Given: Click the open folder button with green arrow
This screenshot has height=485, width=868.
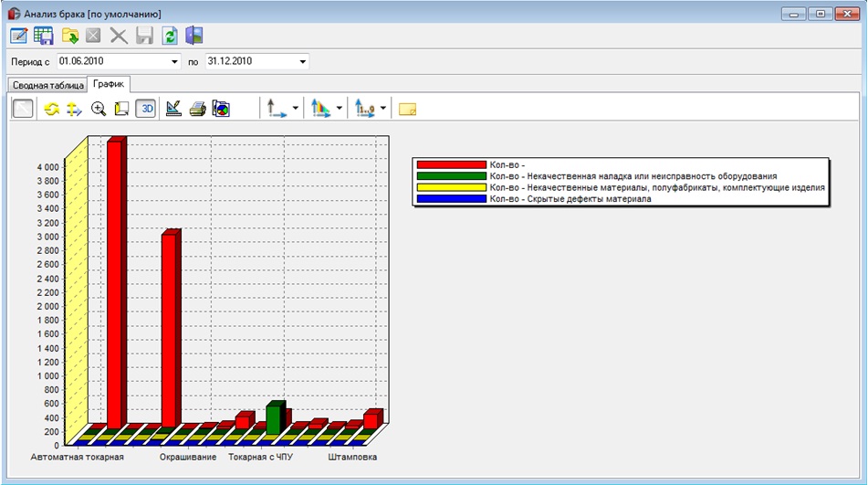Looking at the screenshot, I should (69, 36).
